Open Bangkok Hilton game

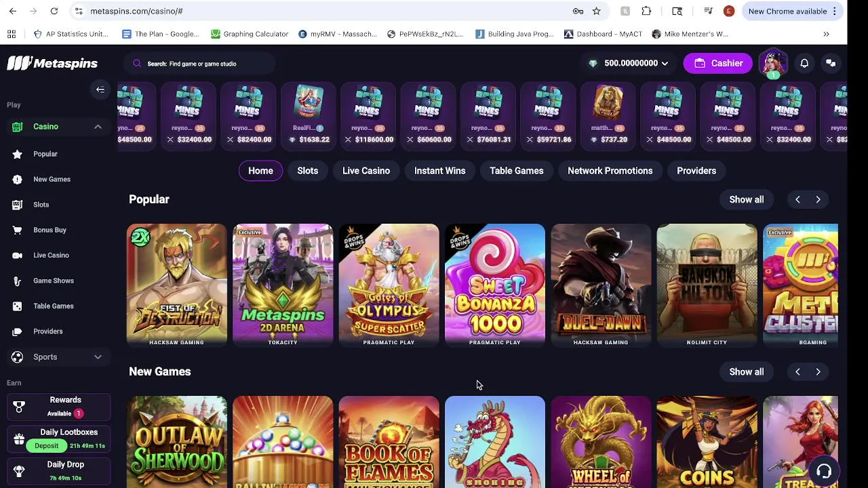tap(707, 285)
